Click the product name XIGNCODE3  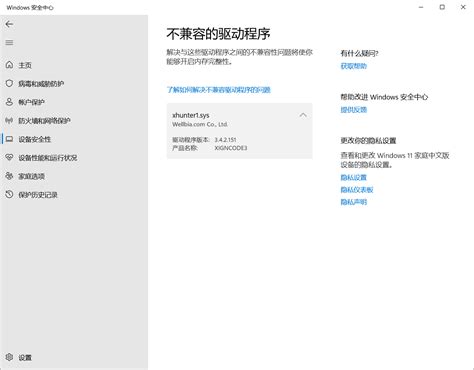click(x=231, y=148)
